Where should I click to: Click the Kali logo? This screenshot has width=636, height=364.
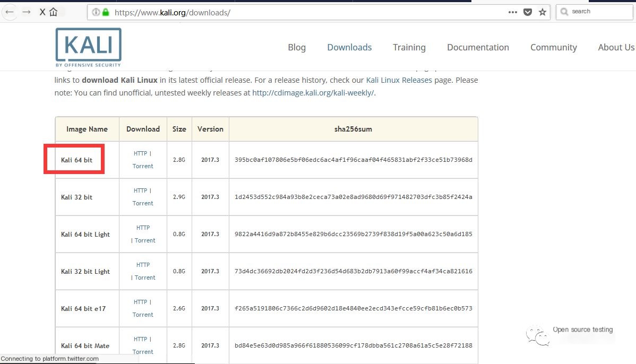(89, 47)
